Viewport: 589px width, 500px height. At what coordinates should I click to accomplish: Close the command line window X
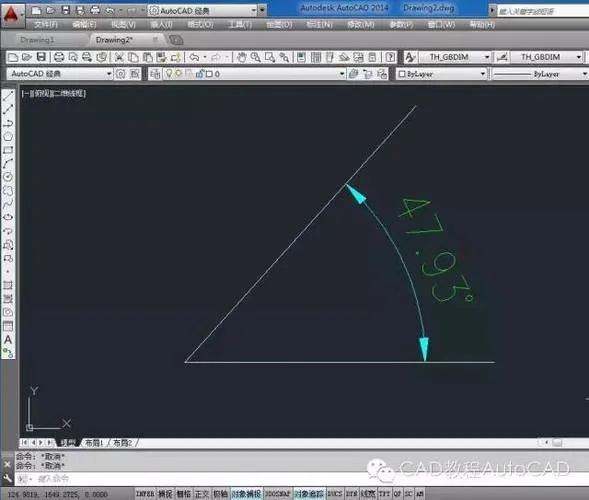click(8, 464)
